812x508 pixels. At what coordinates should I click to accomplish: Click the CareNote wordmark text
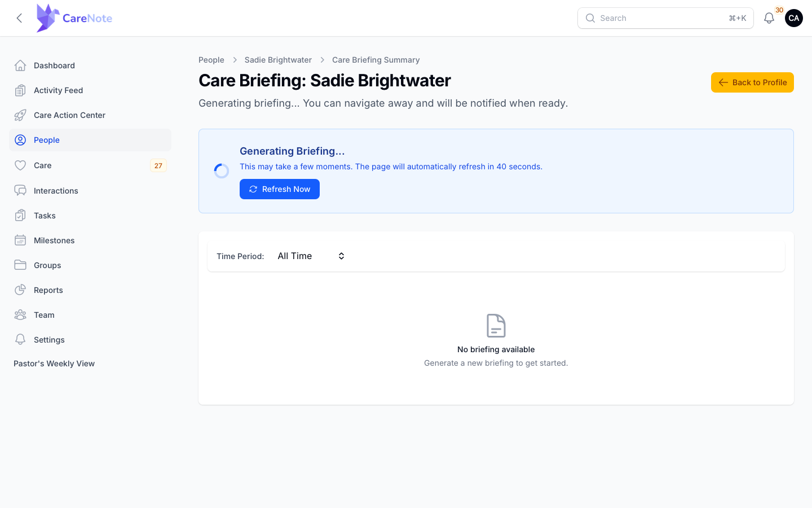(87, 18)
